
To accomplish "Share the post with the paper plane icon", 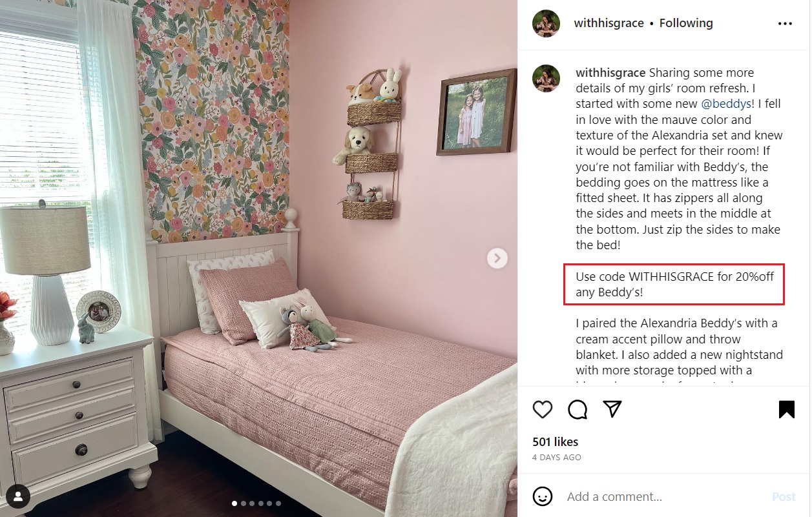I will tap(612, 409).
